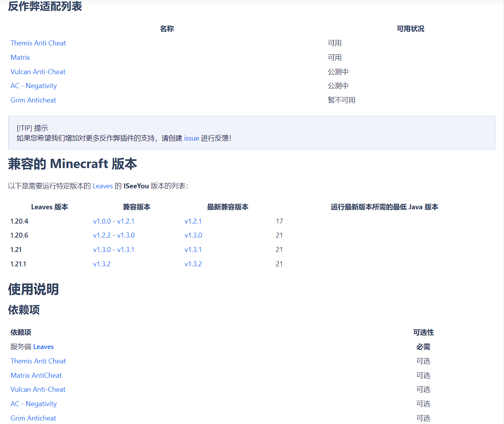Open Themis Anti Cheat under dependencies
This screenshot has width=504, height=424.
(38, 361)
